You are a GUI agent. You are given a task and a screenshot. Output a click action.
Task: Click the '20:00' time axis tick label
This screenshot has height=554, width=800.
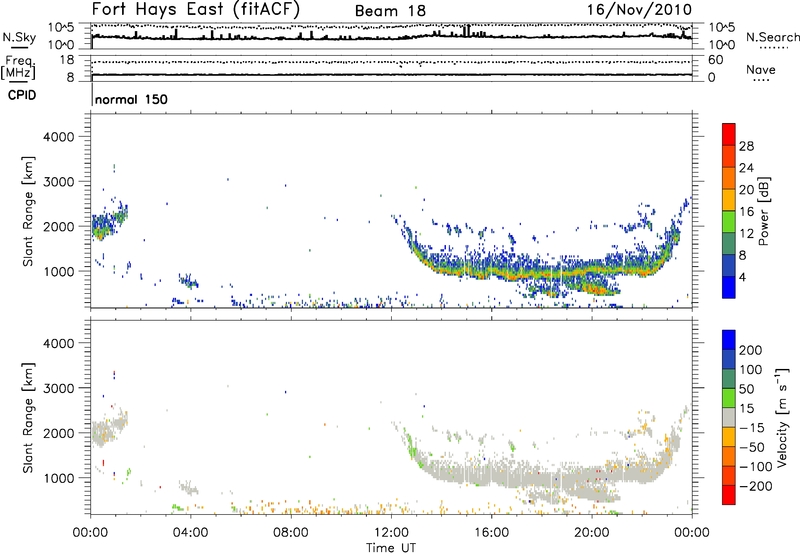pos(591,533)
